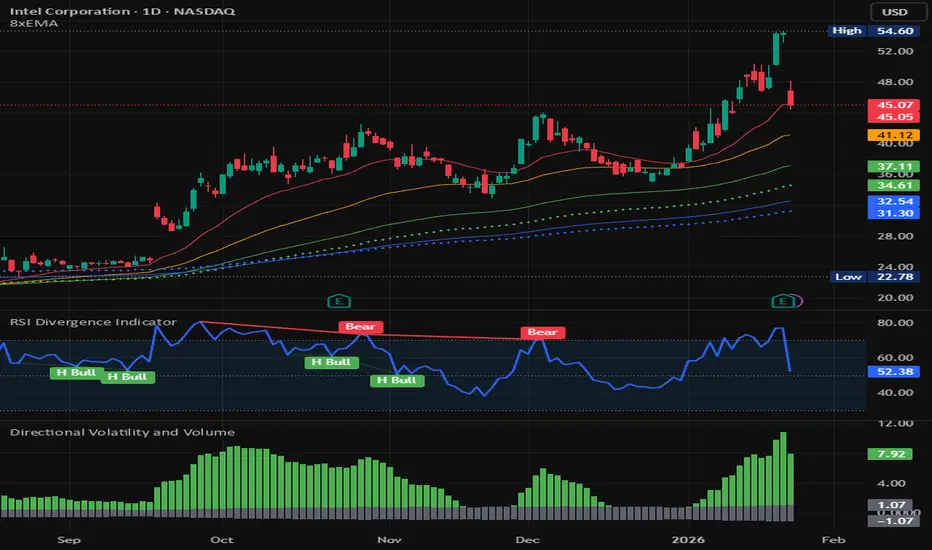Select the RSI Divergence Indicator legend

click(x=93, y=322)
